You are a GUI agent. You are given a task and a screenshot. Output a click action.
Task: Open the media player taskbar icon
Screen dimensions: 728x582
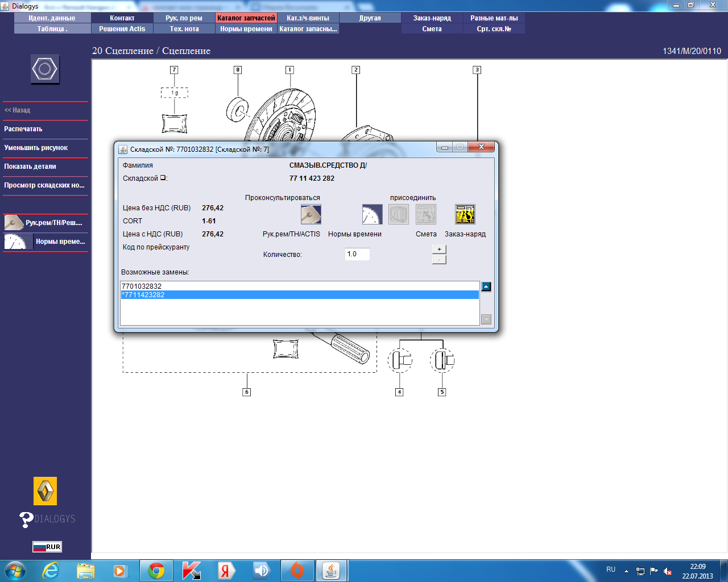pyautogui.click(x=120, y=571)
